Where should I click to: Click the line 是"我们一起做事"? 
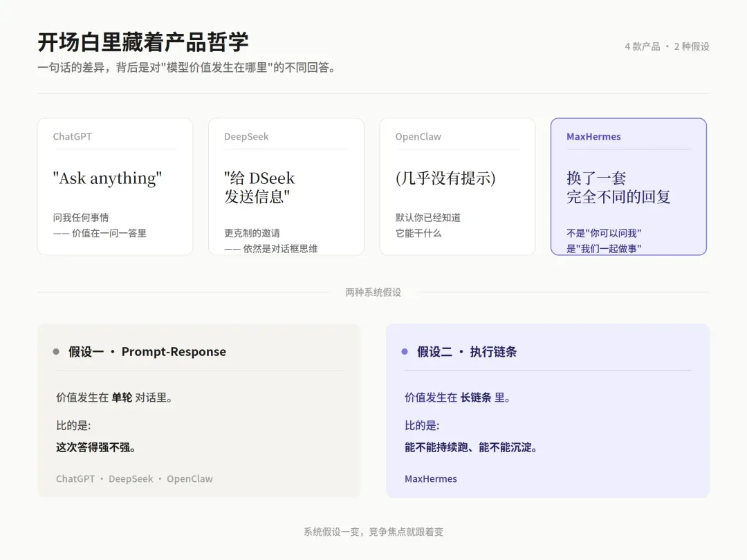coord(604,249)
